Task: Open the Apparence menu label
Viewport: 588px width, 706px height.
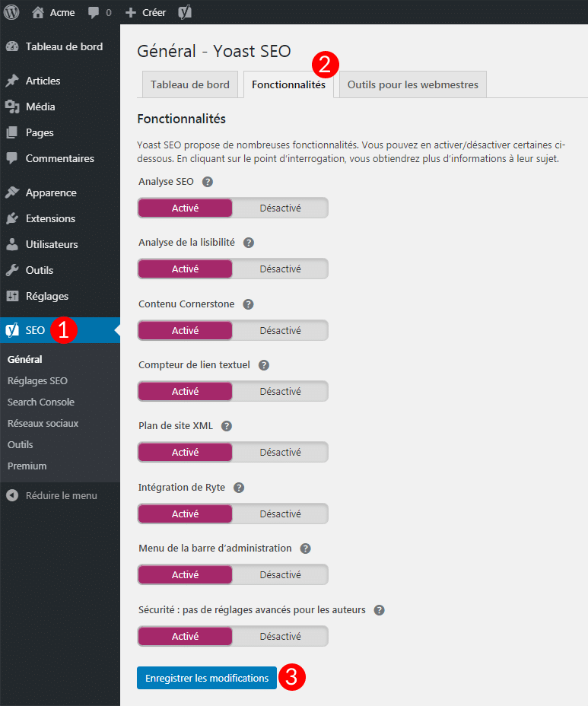Action: (51, 192)
